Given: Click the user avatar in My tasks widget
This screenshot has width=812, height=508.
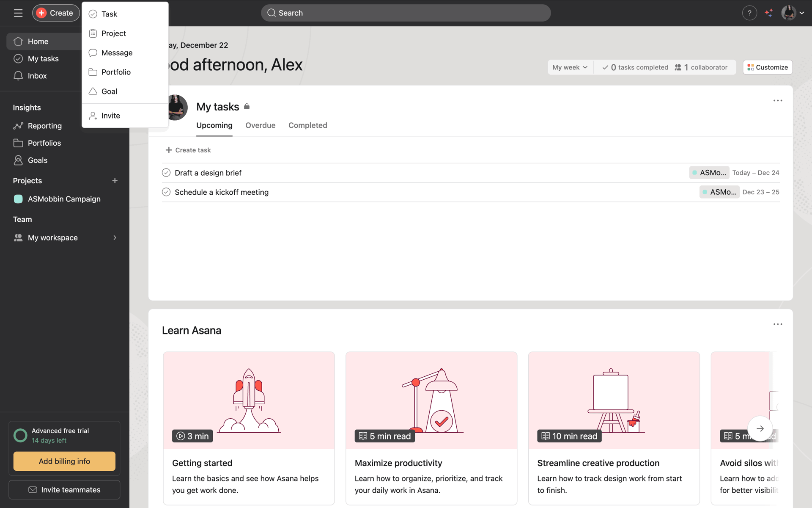Looking at the screenshot, I should [x=178, y=108].
